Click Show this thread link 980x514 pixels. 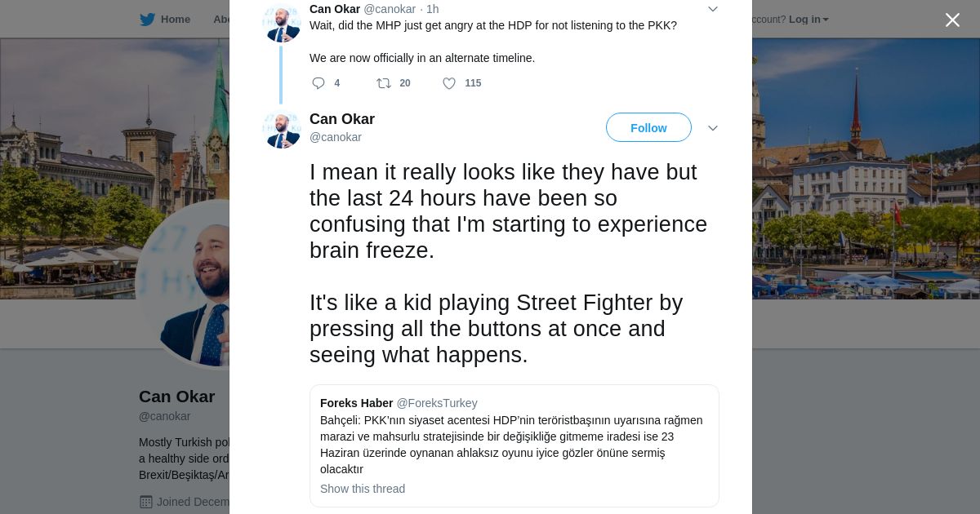pyautogui.click(x=363, y=489)
